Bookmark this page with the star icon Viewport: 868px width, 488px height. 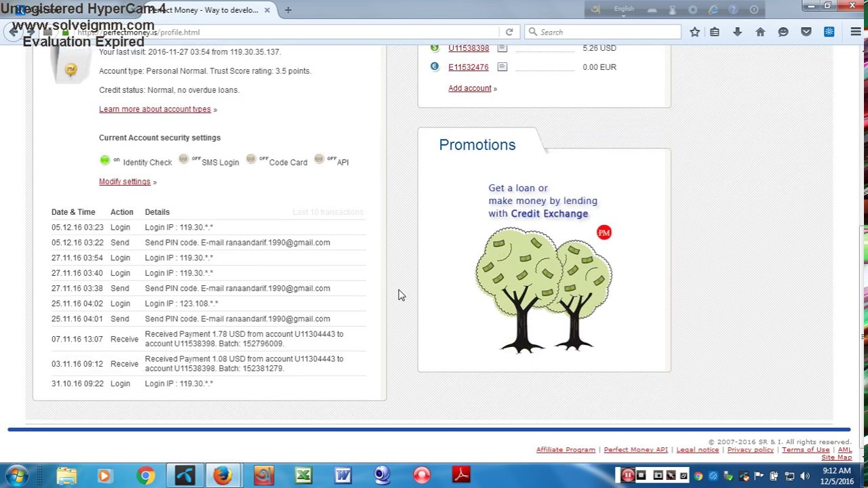(x=694, y=32)
